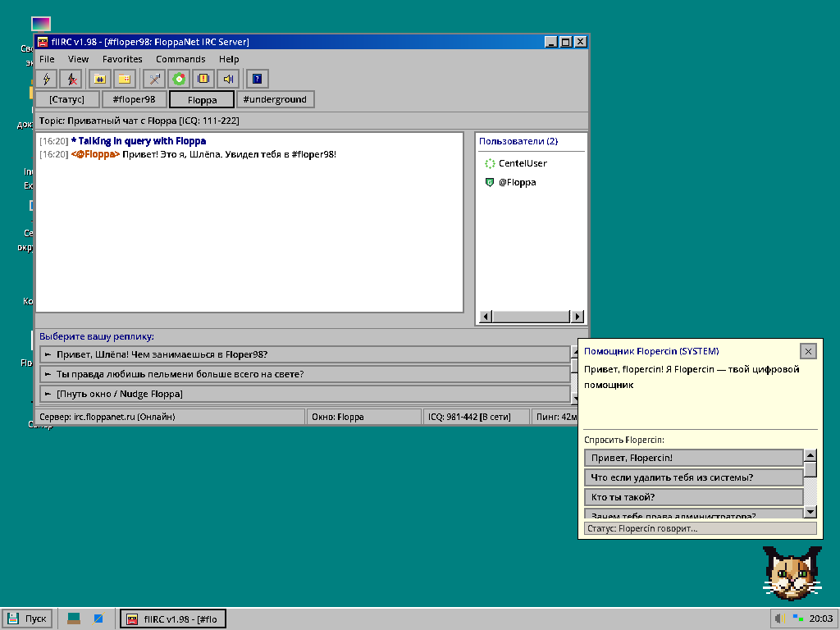The image size is (840, 630).
Task: Click the green ICQ flower icon
Action: pos(179,80)
